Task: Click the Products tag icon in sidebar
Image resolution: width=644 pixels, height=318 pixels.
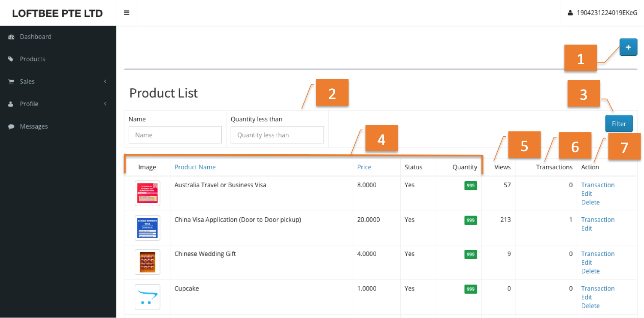Action: [11, 59]
